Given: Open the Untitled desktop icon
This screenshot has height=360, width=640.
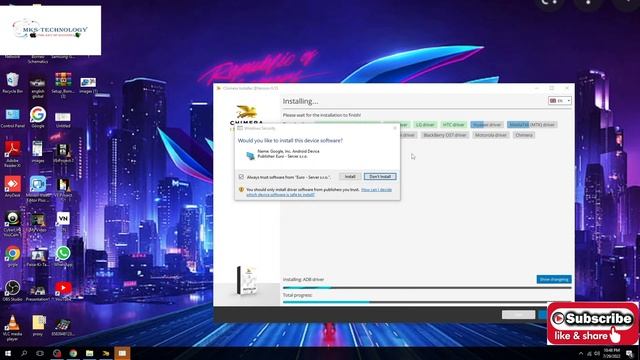Looking at the screenshot, I should (63, 120).
